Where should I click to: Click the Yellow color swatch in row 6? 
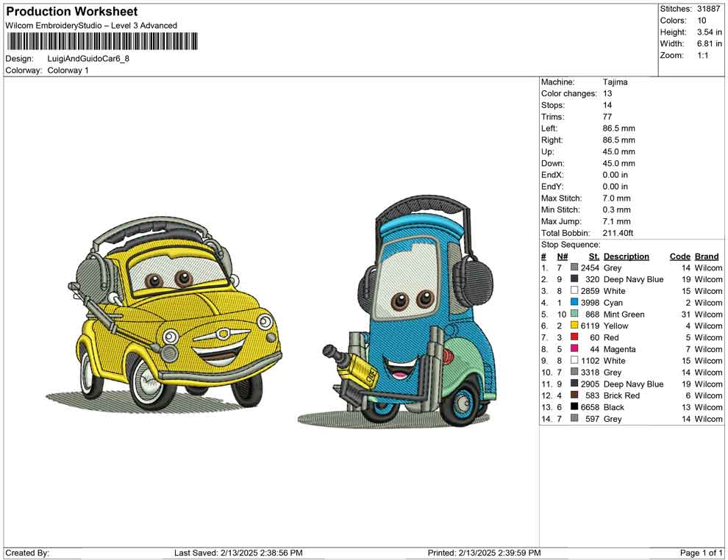coord(574,326)
